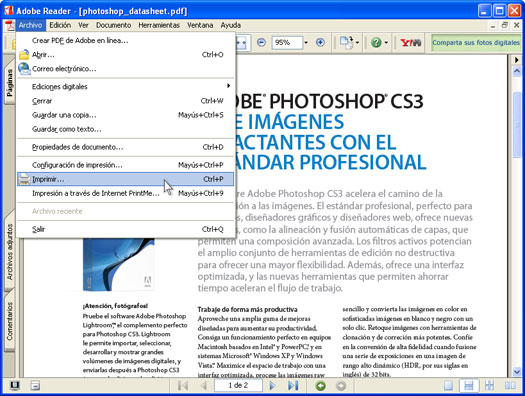
Task: Open the Archivo menu
Action: pos(30,25)
